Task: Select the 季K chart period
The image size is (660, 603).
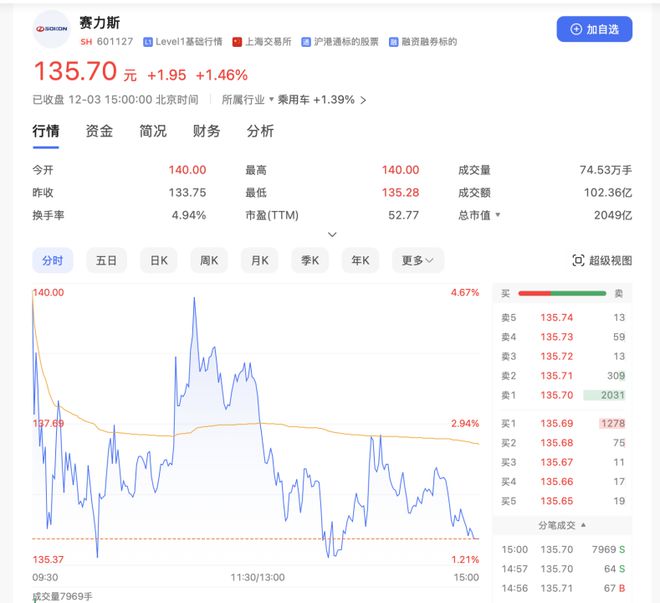Action: pyautogui.click(x=310, y=260)
